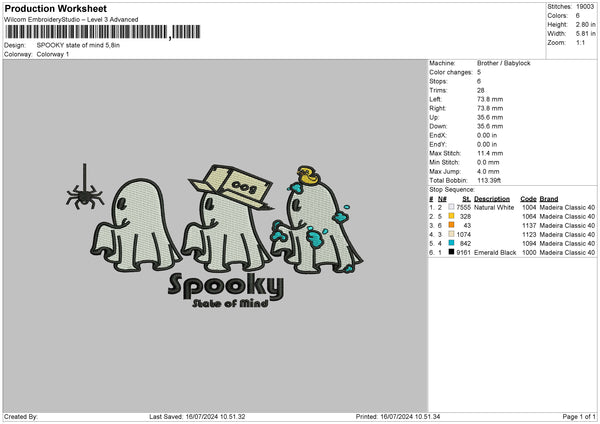Viewport: 600px width, 424px height.
Task: Click the barcode under the worksheet title
Action: click(103, 32)
